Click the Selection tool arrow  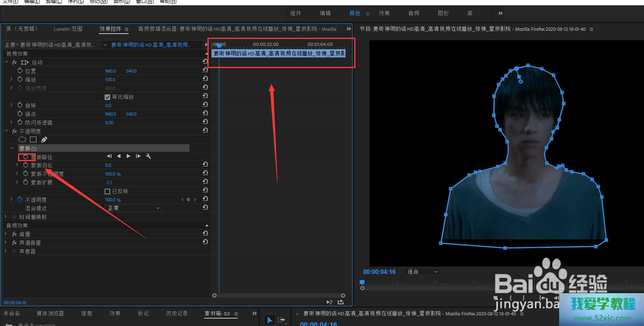(x=269, y=320)
